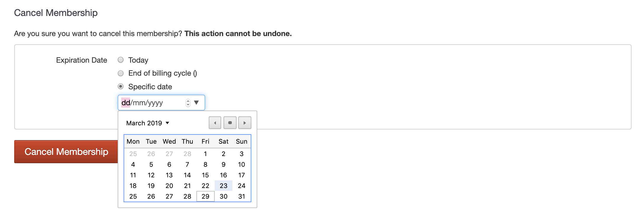Pick March 31 in the calendar
644x214 pixels.
point(242,197)
